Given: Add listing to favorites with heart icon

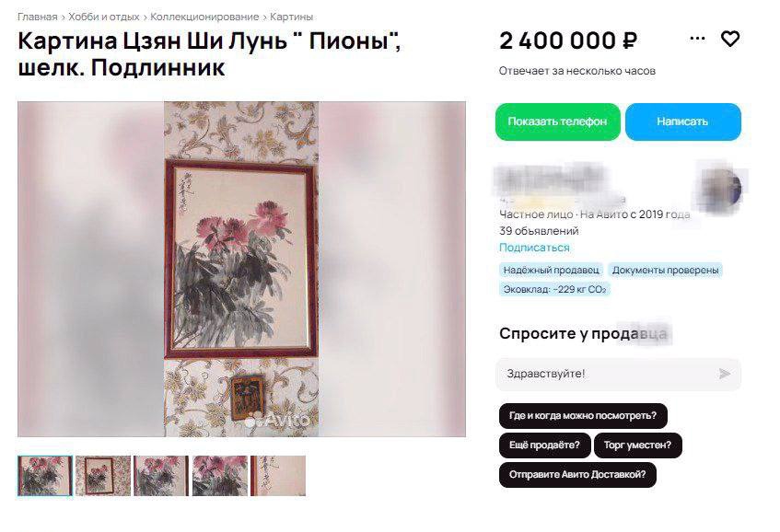Looking at the screenshot, I should (729, 39).
